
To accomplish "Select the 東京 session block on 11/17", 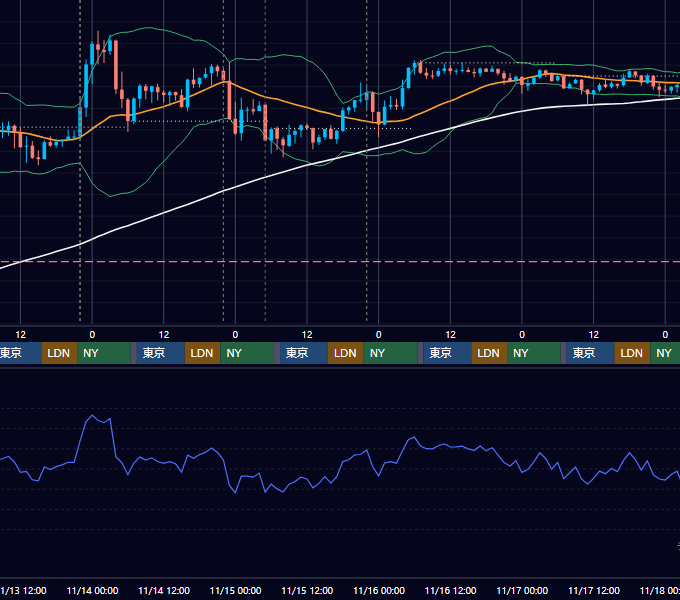I will click(590, 353).
